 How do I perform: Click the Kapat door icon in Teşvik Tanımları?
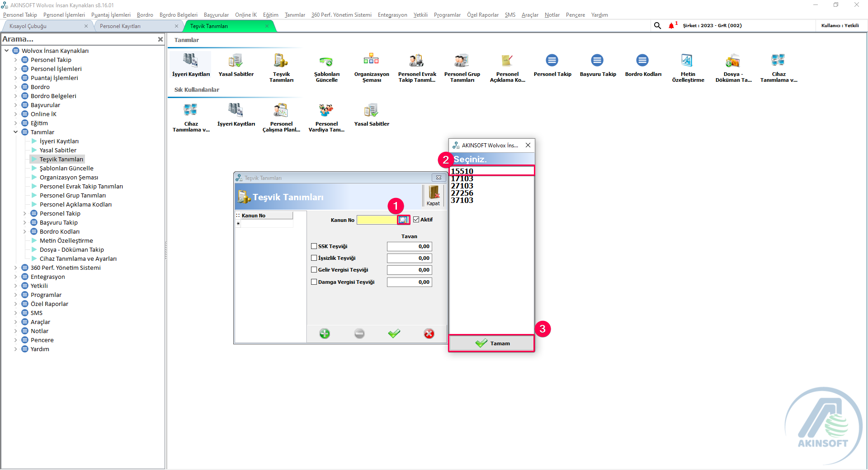point(434,196)
